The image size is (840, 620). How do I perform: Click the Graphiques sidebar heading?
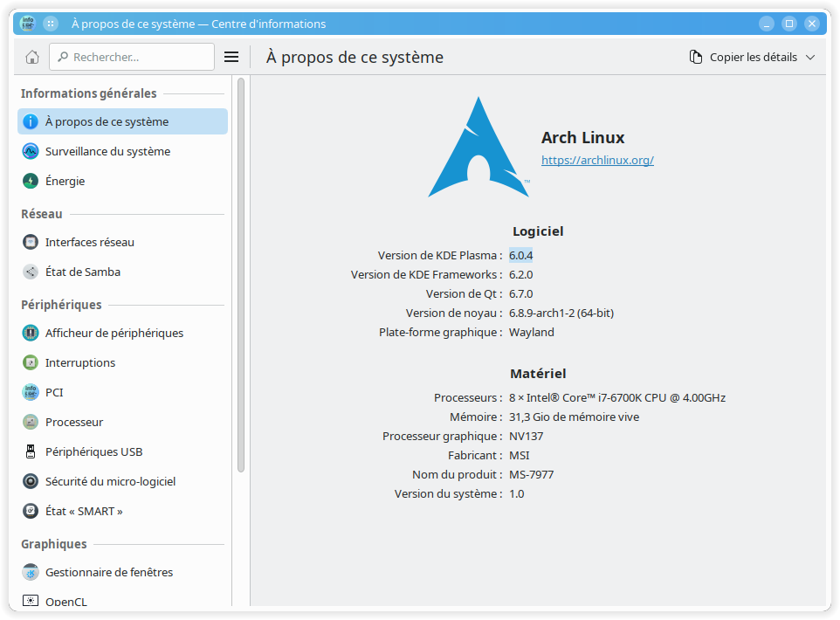(53, 544)
